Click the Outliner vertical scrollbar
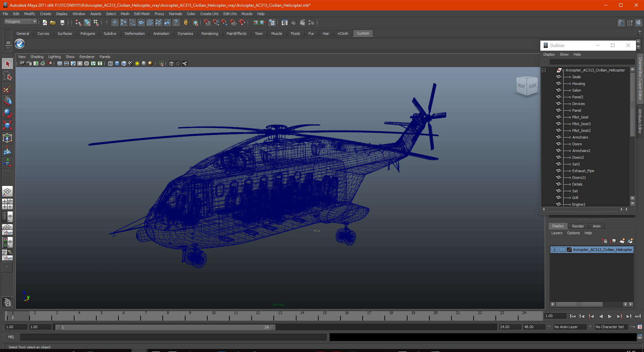This screenshot has height=352, width=644. 633,104
